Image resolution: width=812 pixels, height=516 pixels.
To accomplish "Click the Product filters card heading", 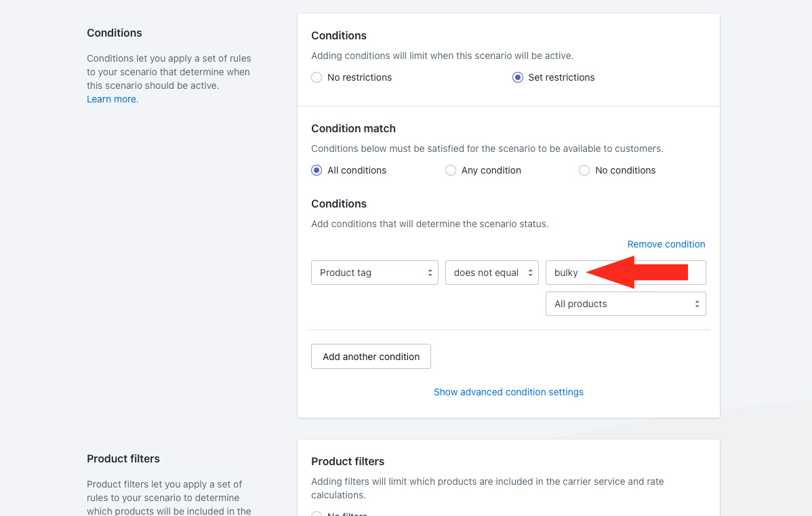I will click(x=348, y=461).
